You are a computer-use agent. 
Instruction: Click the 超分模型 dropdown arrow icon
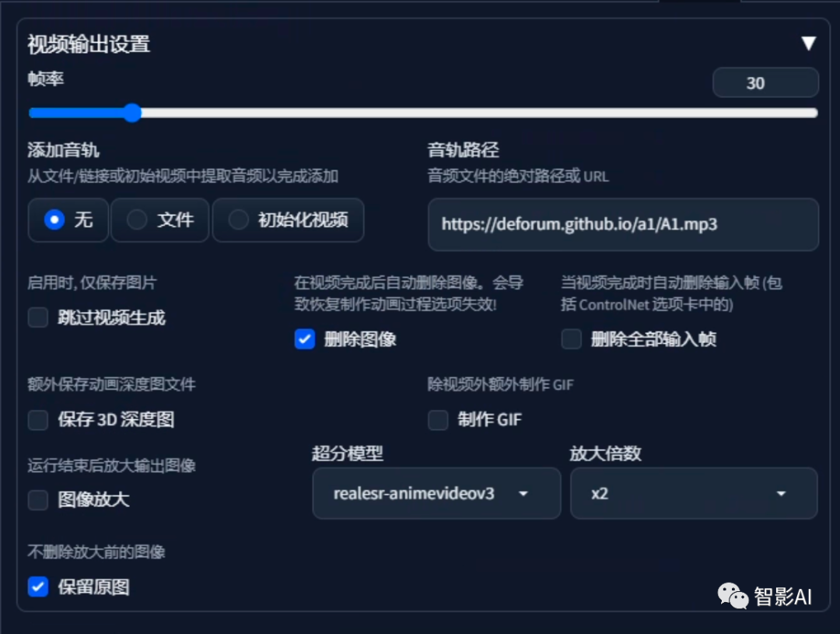(523, 493)
